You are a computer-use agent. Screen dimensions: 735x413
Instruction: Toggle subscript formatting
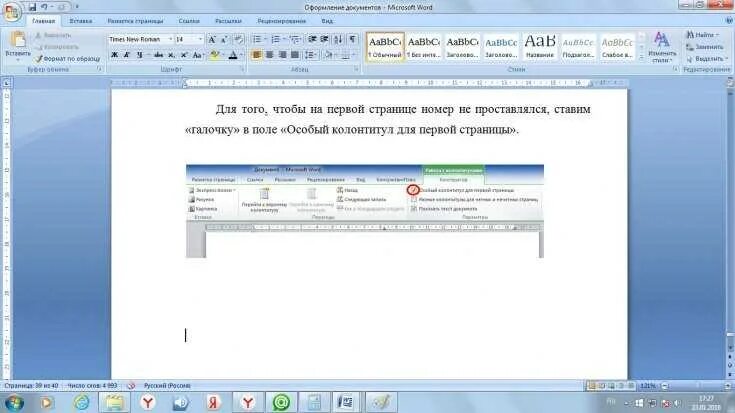(172, 55)
